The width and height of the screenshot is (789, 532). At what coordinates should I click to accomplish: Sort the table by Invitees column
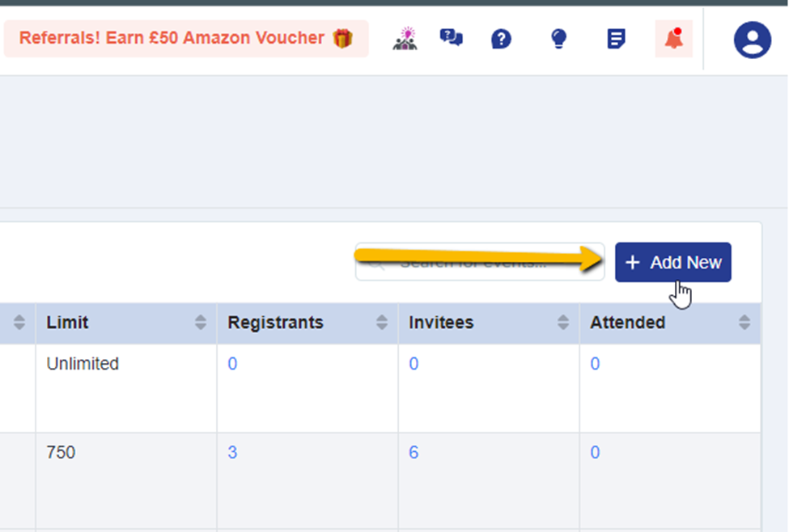click(x=563, y=323)
